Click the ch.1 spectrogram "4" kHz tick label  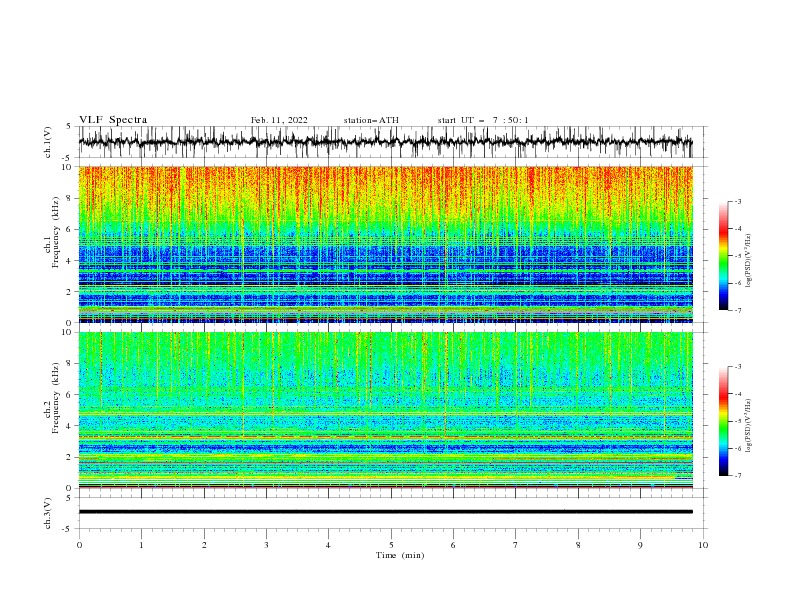[x=70, y=261]
